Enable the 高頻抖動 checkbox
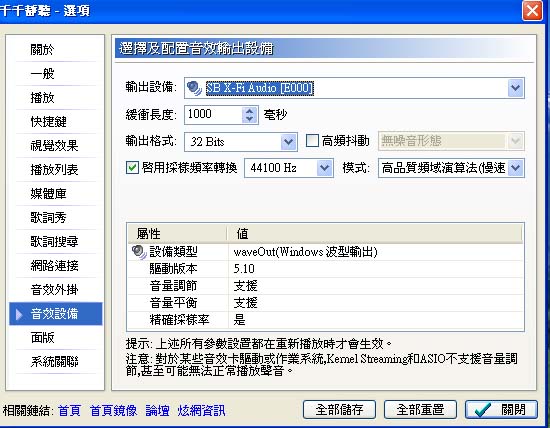 tap(312, 141)
